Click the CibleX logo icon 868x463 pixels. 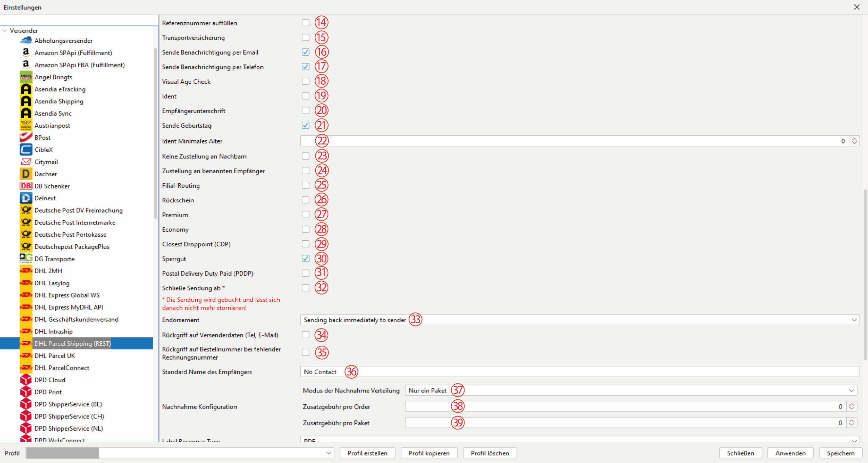pos(26,149)
